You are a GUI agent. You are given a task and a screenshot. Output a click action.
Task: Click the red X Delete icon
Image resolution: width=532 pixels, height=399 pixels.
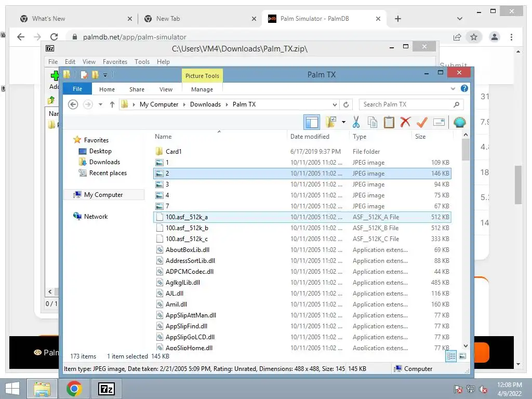(405, 122)
